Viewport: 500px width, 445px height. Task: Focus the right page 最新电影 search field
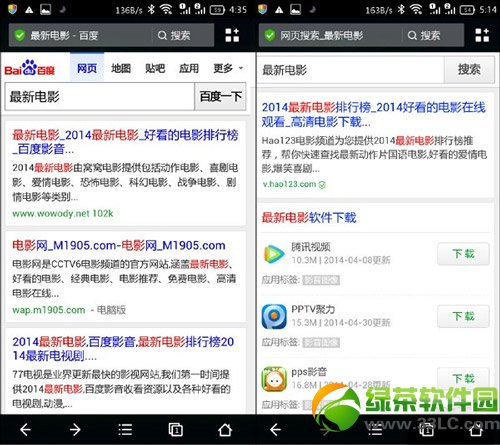coord(351,70)
